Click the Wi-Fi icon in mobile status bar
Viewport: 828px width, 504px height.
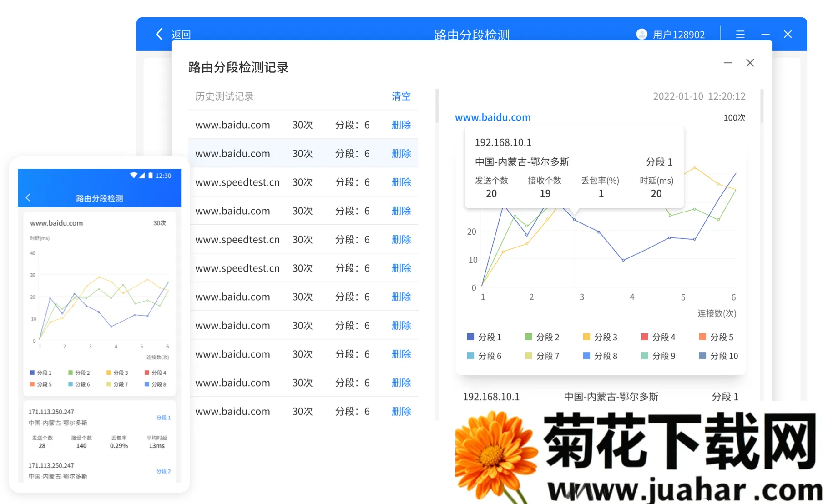click(133, 176)
